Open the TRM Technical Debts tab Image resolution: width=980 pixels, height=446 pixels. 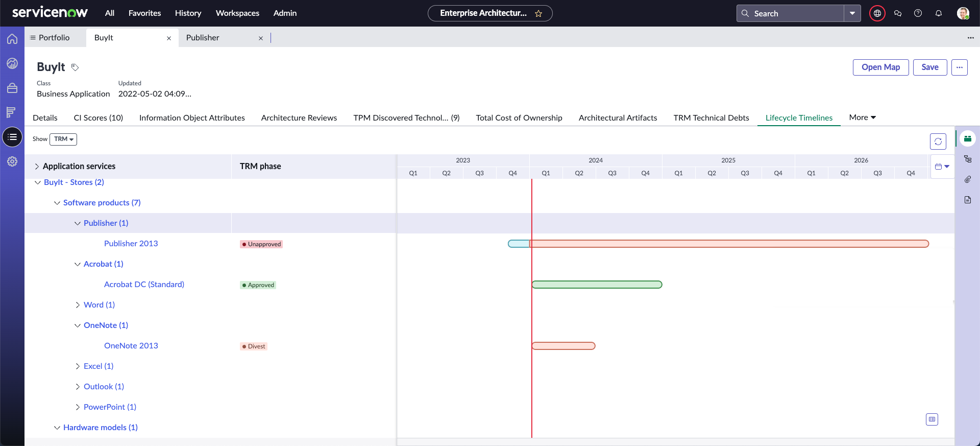(x=711, y=118)
